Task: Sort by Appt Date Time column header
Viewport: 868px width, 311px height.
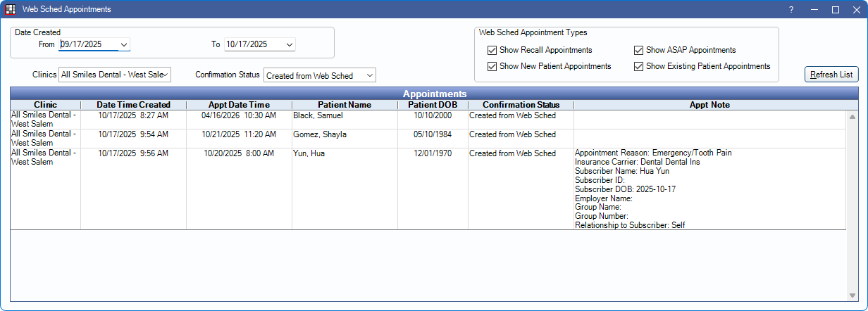Action: pos(239,105)
